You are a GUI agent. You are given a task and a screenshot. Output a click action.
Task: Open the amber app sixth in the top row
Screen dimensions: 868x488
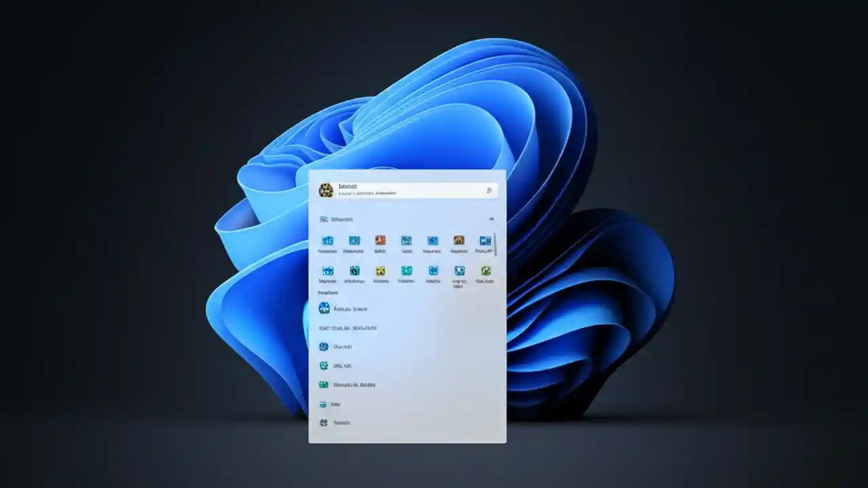click(x=459, y=241)
